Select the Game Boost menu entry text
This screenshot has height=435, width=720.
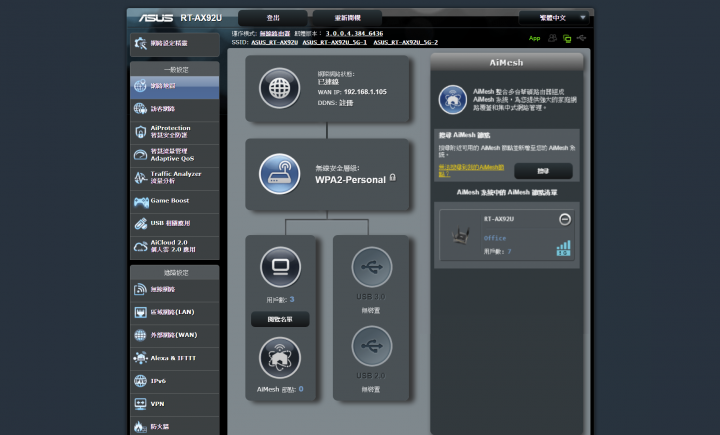pyautogui.click(x=170, y=201)
